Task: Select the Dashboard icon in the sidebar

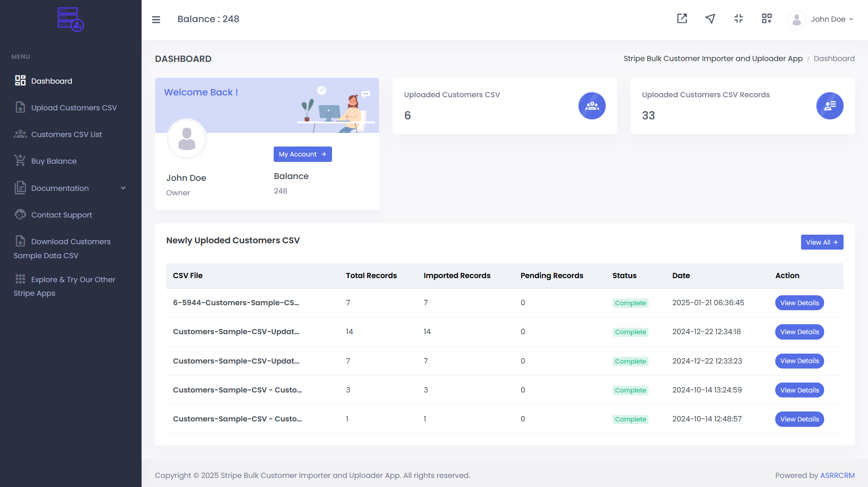Action: pos(20,80)
